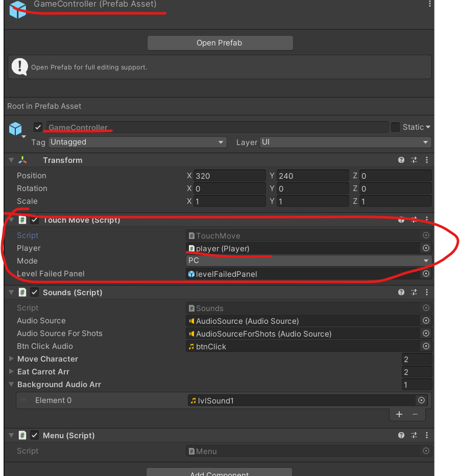Toggle the Touch Move script enabled checkbox

[x=35, y=220]
